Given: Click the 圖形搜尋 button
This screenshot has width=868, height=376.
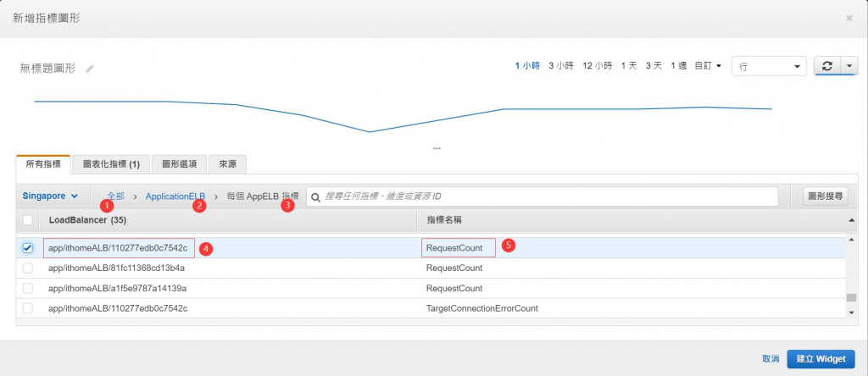Looking at the screenshot, I should click(x=826, y=196).
